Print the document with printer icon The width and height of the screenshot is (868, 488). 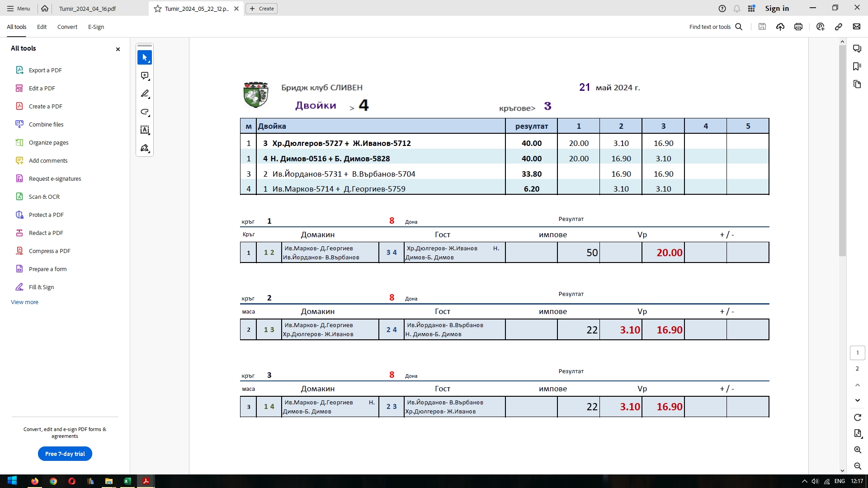798,27
